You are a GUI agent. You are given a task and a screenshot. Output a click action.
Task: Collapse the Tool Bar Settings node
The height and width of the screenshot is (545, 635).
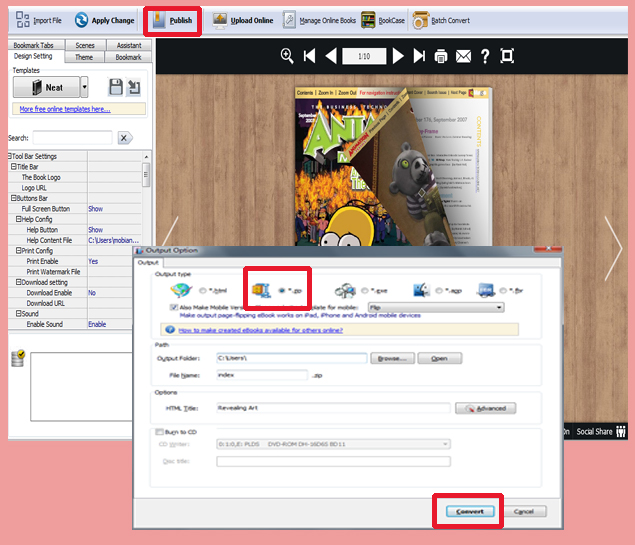coord(10,156)
